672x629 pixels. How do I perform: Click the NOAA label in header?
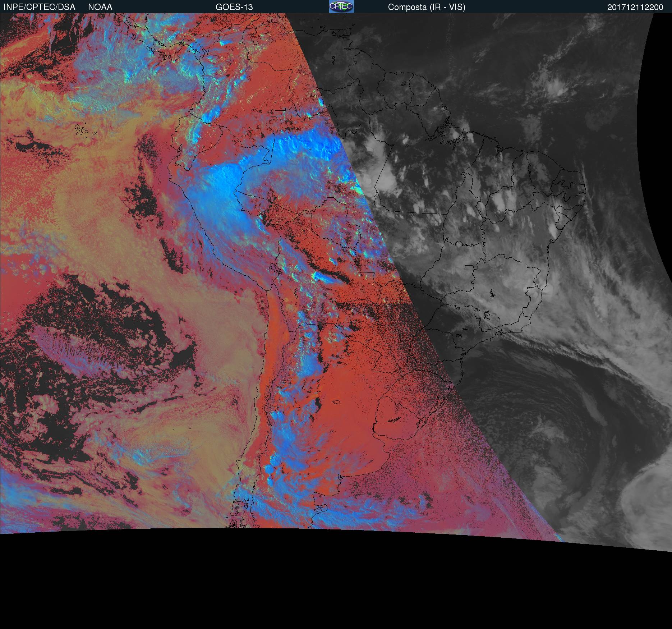click(x=100, y=7)
